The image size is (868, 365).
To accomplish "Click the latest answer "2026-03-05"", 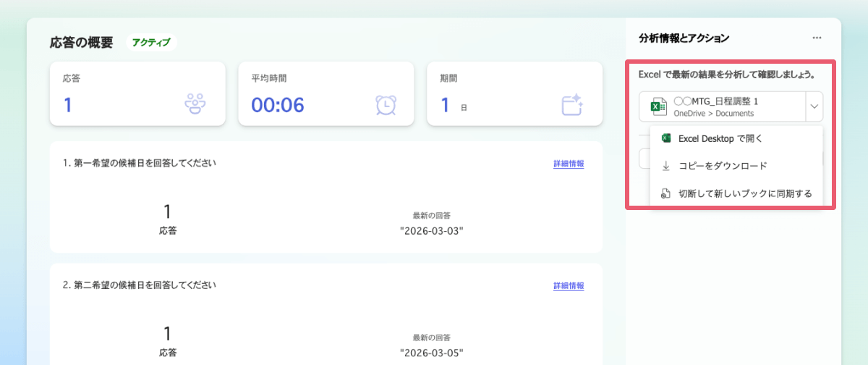I will coord(431,353).
